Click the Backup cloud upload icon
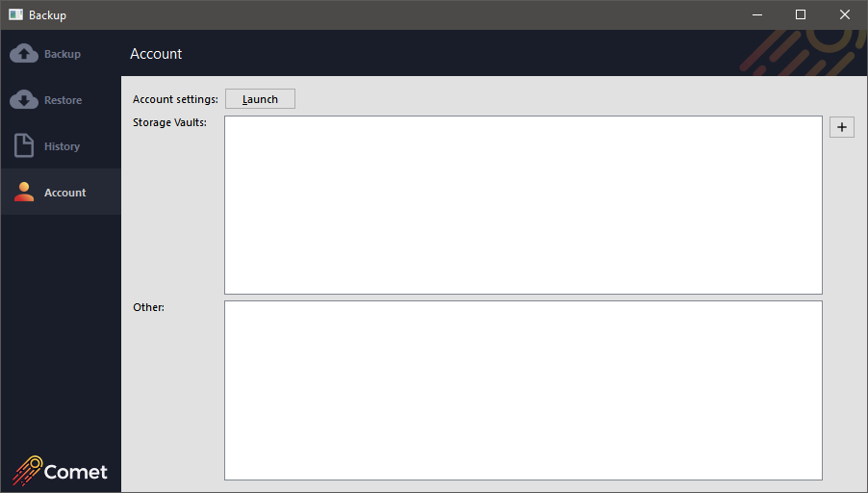 pyautogui.click(x=24, y=54)
